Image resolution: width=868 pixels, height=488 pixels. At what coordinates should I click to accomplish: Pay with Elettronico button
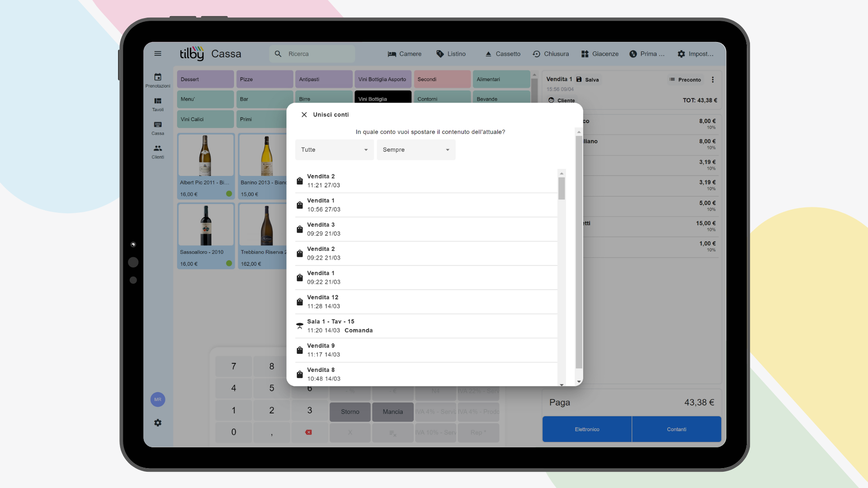pos(587,429)
